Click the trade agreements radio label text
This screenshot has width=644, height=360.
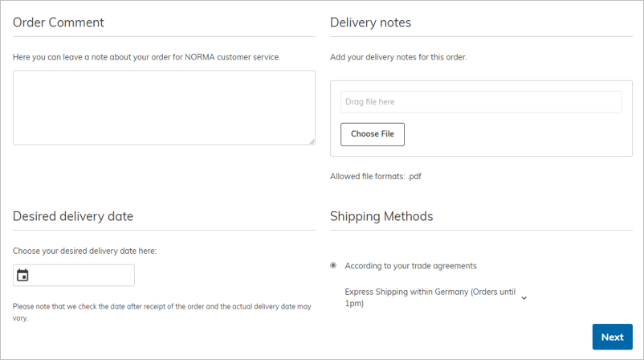point(410,266)
